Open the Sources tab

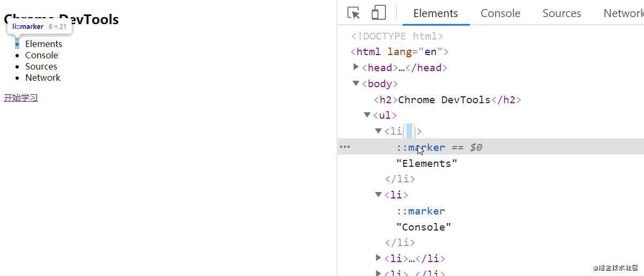tap(562, 13)
